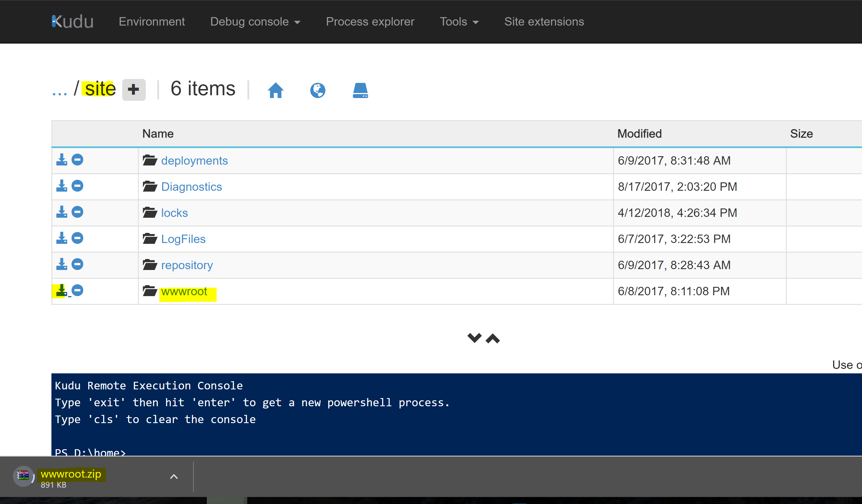Click the home folder icon
This screenshot has width=862, height=504.
pyautogui.click(x=275, y=90)
